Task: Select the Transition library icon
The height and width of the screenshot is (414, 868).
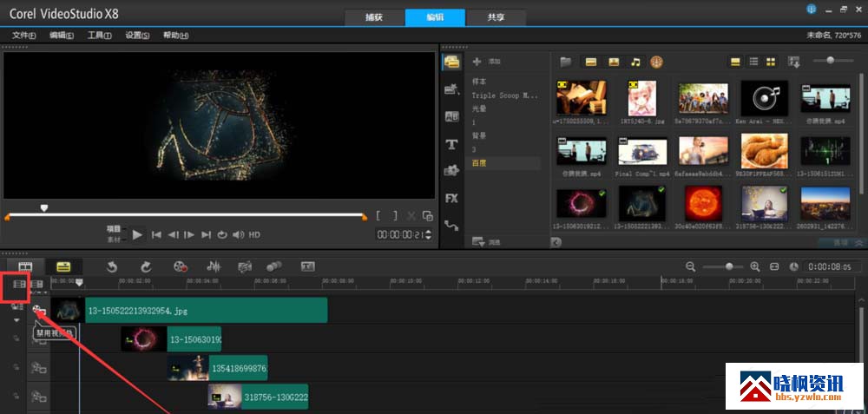Action: pos(451,117)
